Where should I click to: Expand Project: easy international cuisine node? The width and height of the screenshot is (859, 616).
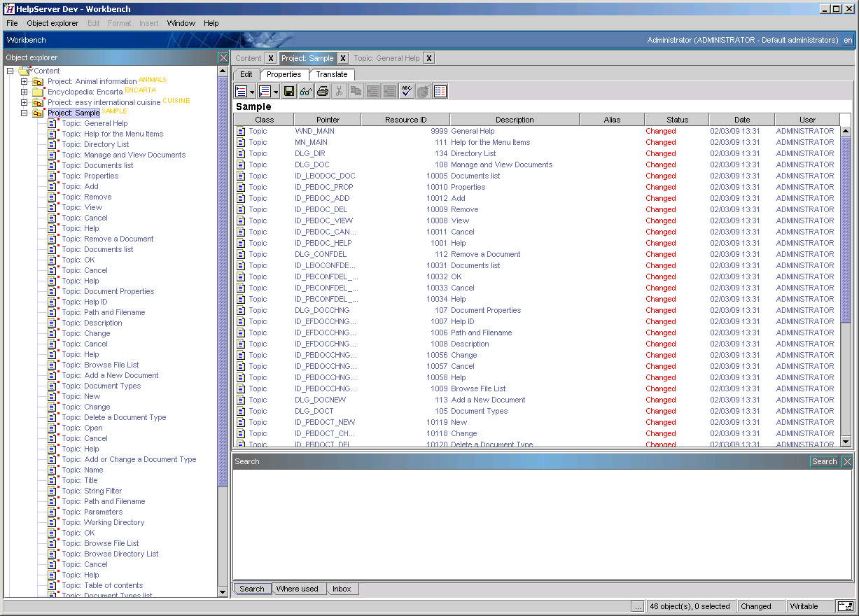point(24,102)
